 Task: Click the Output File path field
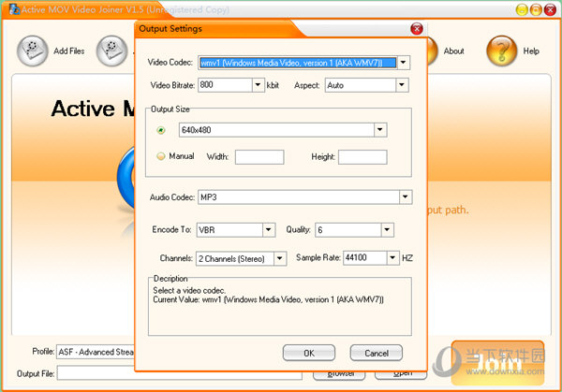pos(179,373)
